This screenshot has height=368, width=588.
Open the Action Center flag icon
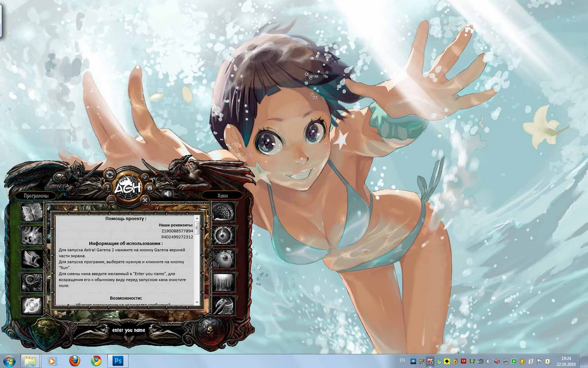[539, 361]
